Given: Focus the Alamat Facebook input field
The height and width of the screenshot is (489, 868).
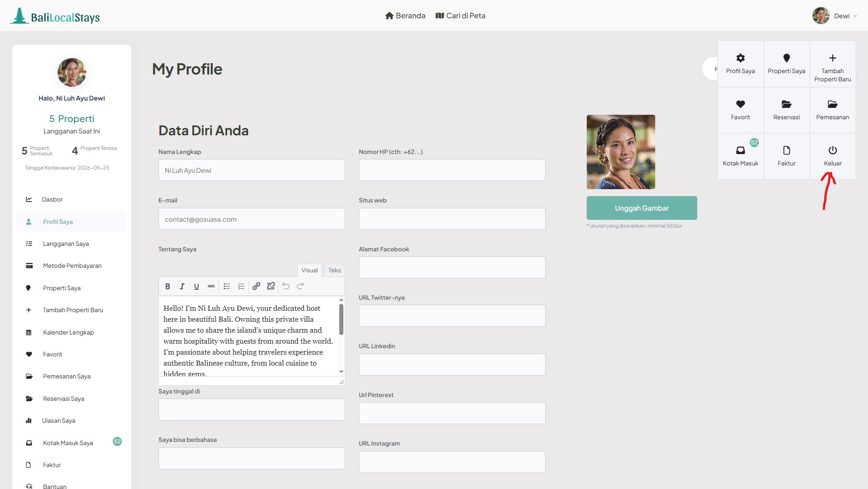Looking at the screenshot, I should [x=452, y=267].
